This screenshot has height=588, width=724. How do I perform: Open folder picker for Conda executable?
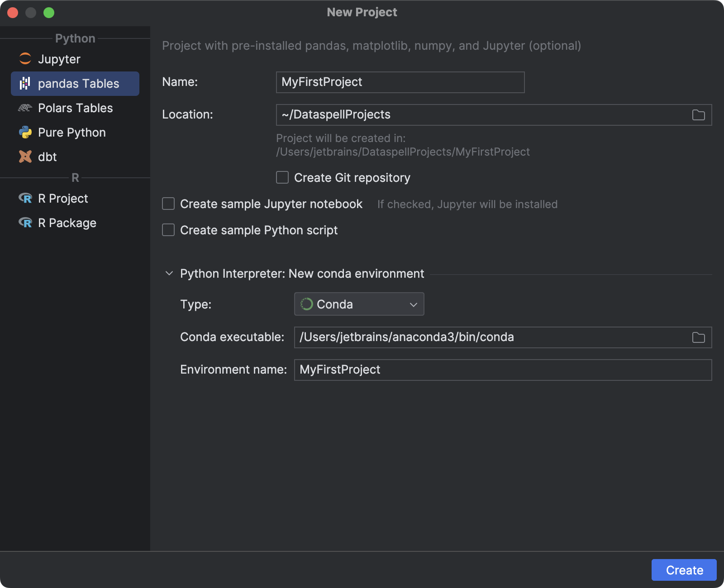tap(698, 337)
